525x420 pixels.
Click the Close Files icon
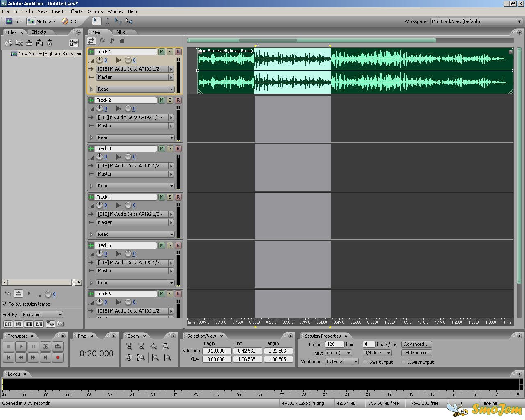tap(19, 43)
